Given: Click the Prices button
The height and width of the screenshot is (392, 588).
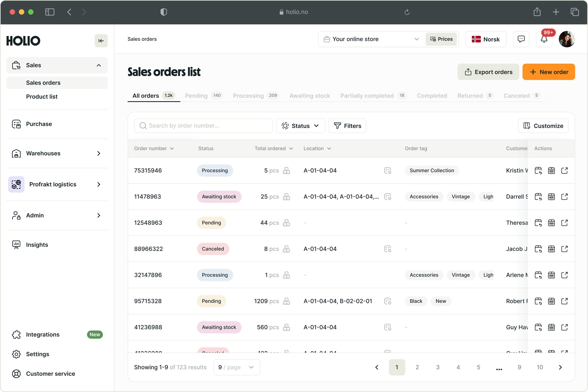Looking at the screenshot, I should click(441, 39).
